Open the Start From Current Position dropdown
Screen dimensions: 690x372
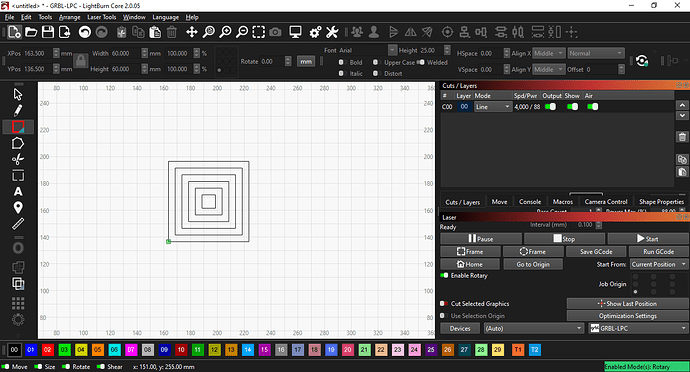coord(659,264)
